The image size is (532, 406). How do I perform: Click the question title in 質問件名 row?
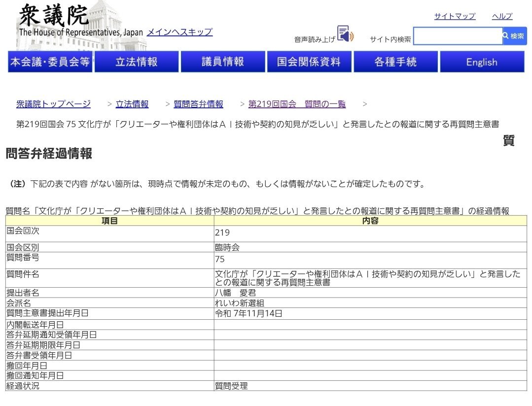click(x=367, y=278)
